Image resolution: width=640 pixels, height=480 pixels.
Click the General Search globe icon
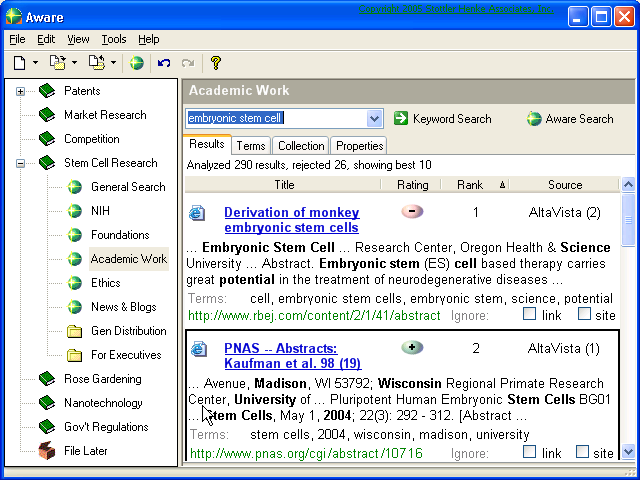[74, 187]
